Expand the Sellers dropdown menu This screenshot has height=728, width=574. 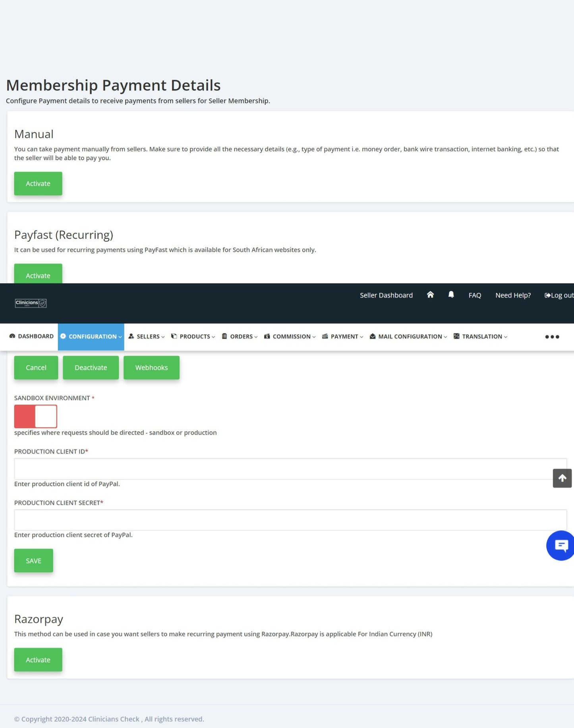(147, 337)
